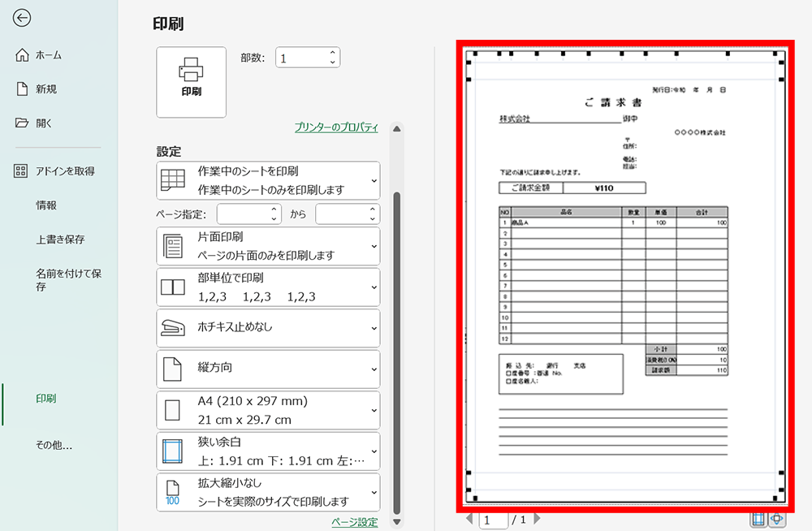
Task: Click the one-sided page icon
Action: click(173, 246)
